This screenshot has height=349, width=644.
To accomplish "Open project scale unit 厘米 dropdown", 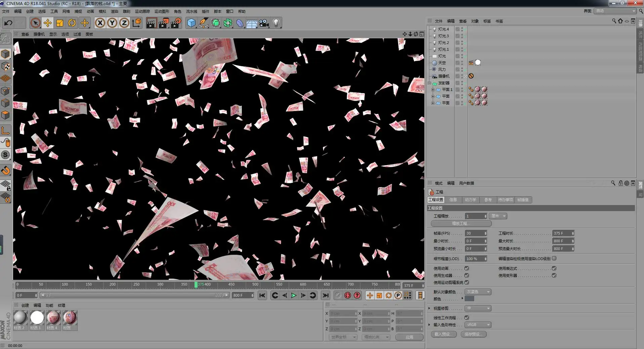I will [x=498, y=216].
